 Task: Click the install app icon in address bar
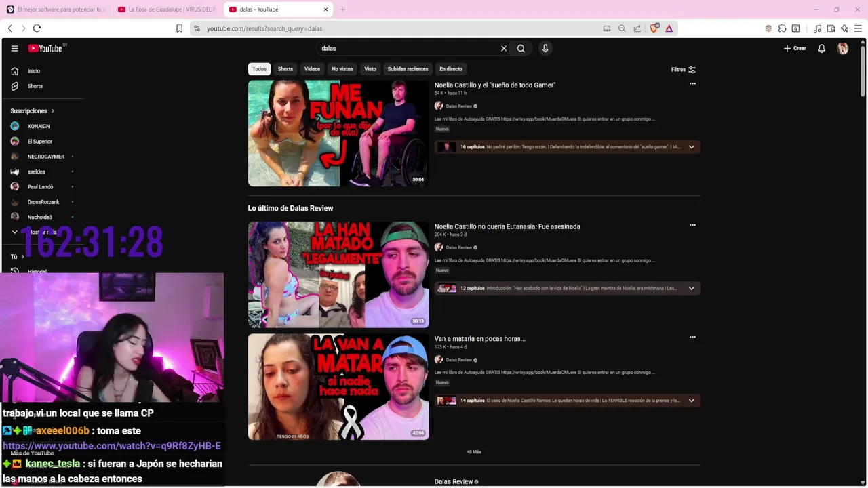click(x=607, y=28)
